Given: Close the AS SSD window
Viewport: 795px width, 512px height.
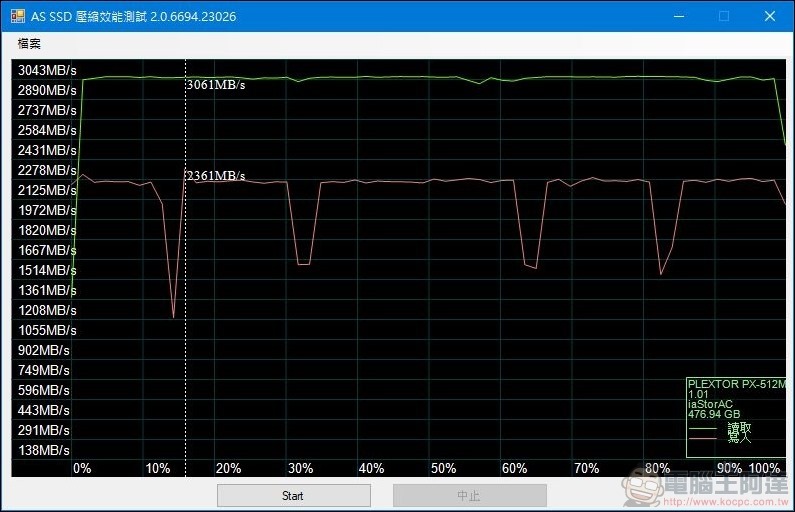Looking at the screenshot, I should pos(769,16).
